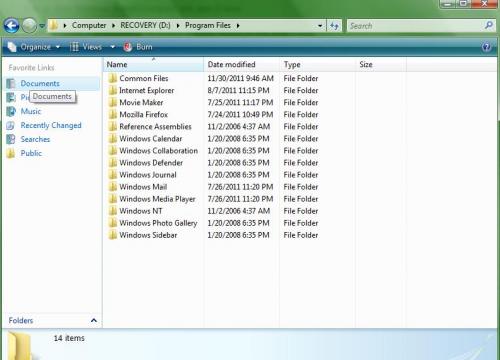
Task: Expand the Views dropdown arrow
Action: pos(113,47)
